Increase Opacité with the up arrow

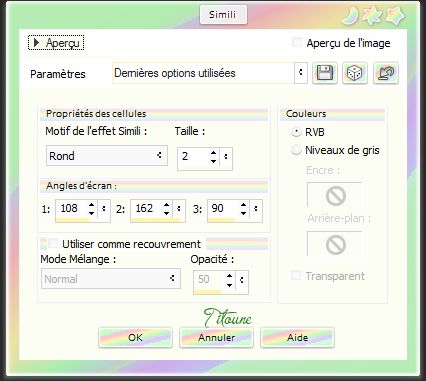pos(229,276)
